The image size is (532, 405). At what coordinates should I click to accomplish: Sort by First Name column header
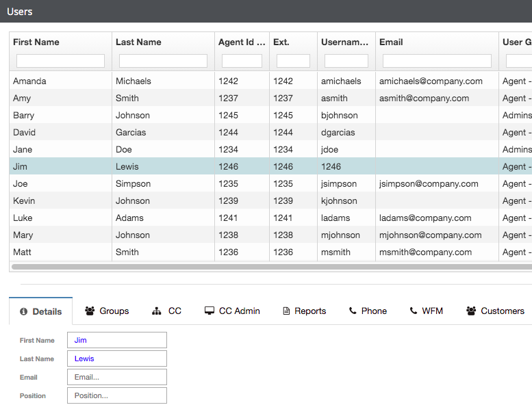point(36,42)
